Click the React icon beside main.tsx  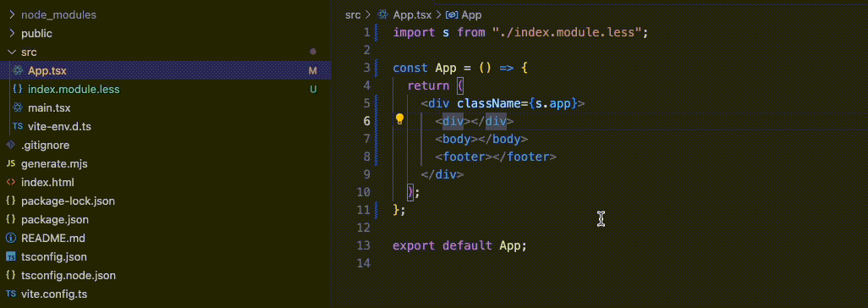pyautogui.click(x=18, y=107)
